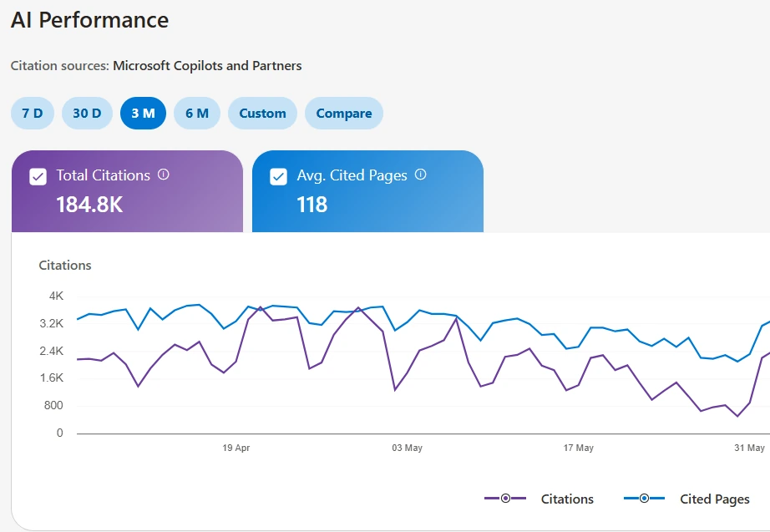
Task: Select the 30 D time range
Action: point(87,114)
